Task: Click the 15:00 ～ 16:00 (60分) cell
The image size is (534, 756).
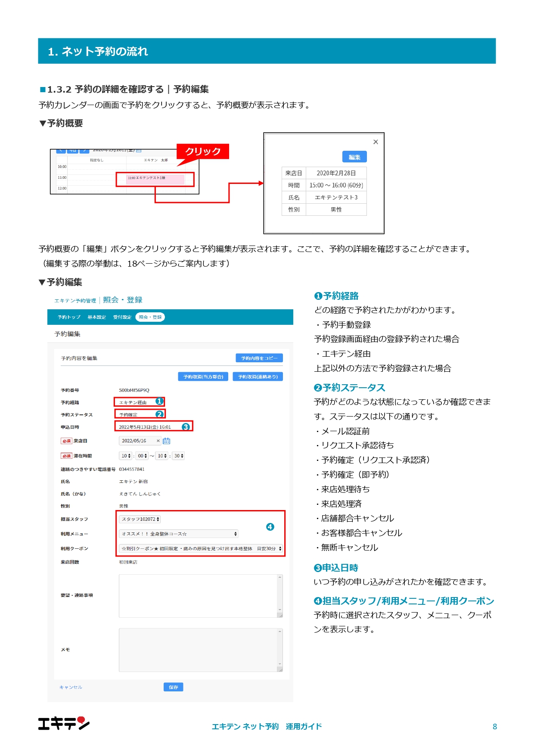Action: tap(336, 185)
